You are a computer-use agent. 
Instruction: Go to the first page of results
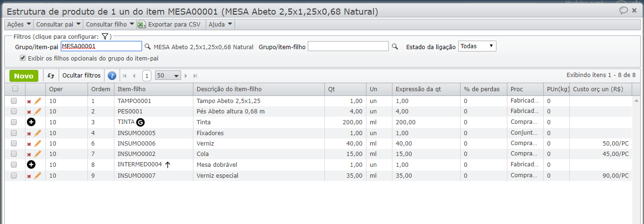tap(125, 76)
